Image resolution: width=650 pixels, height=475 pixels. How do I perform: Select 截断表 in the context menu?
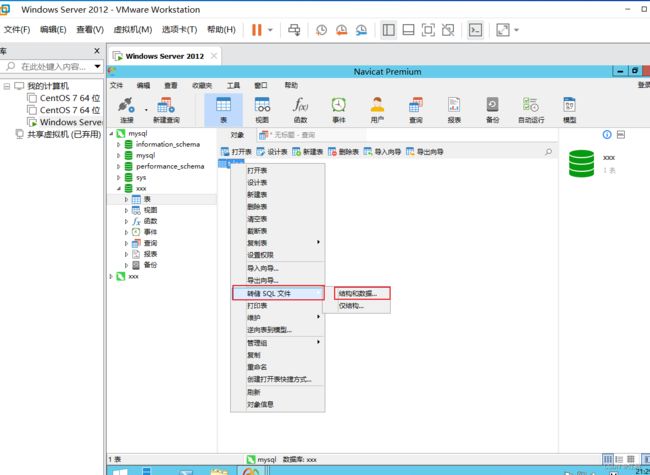[257, 231]
